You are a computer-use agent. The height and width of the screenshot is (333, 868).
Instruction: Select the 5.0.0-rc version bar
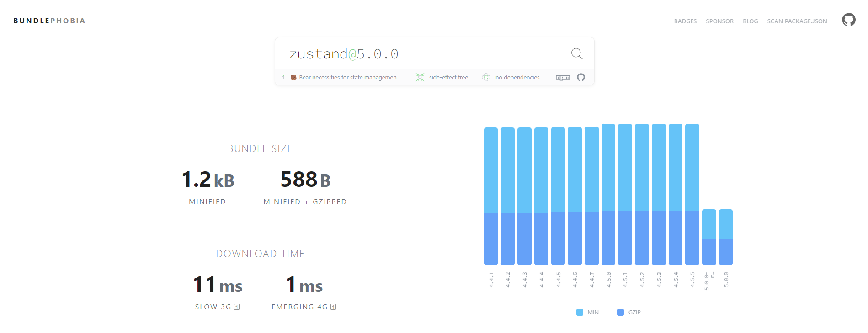[709, 237]
